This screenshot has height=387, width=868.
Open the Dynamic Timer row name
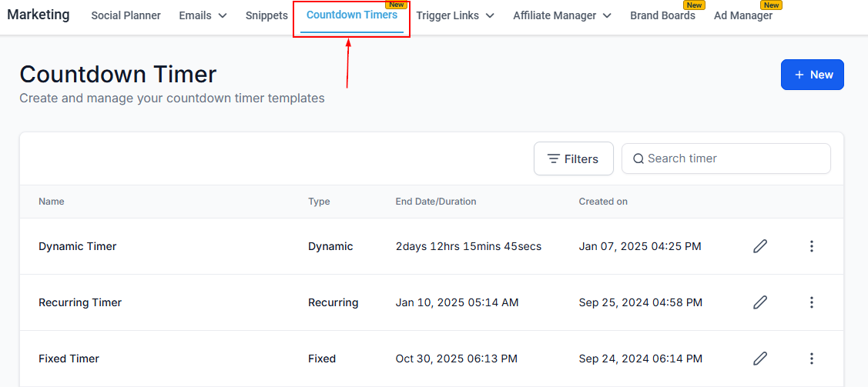coord(78,246)
